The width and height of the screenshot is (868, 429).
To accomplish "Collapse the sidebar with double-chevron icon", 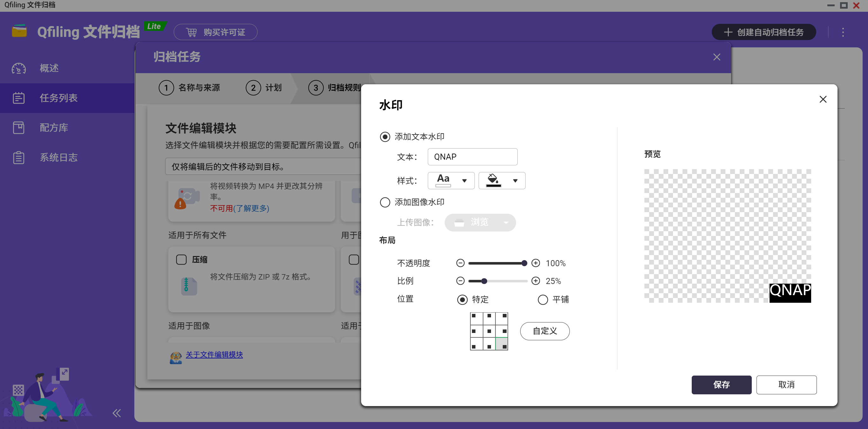I will click(117, 413).
